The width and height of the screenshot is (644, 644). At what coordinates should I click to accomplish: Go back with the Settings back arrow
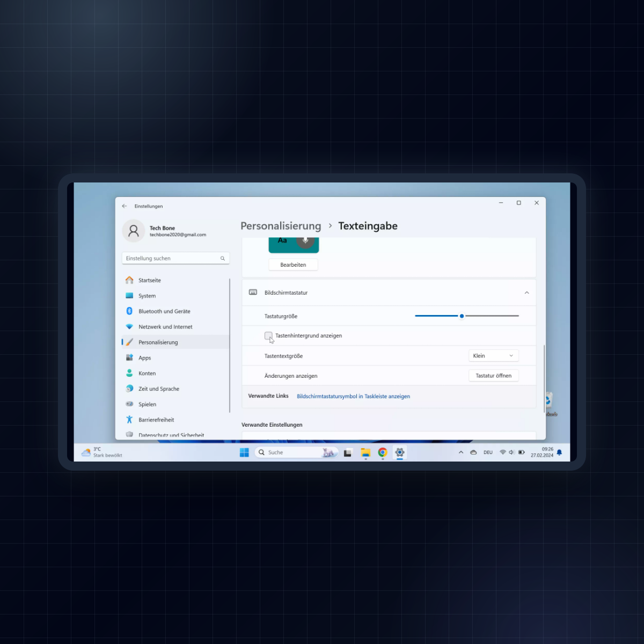(125, 206)
